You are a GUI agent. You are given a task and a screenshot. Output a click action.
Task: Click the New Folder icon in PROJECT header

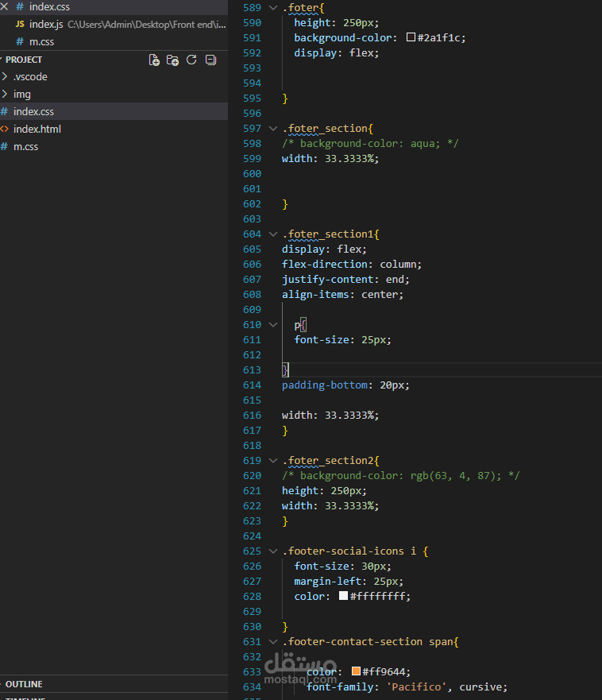coord(172,60)
